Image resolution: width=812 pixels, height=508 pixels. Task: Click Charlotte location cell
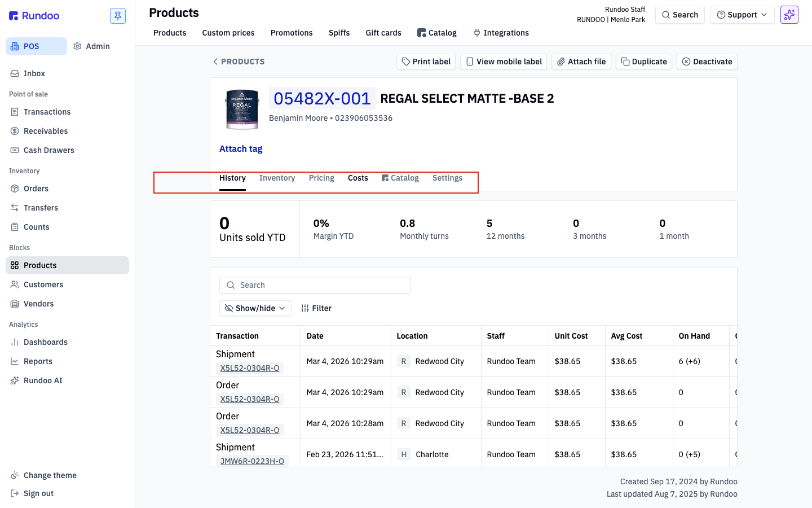[436, 454]
